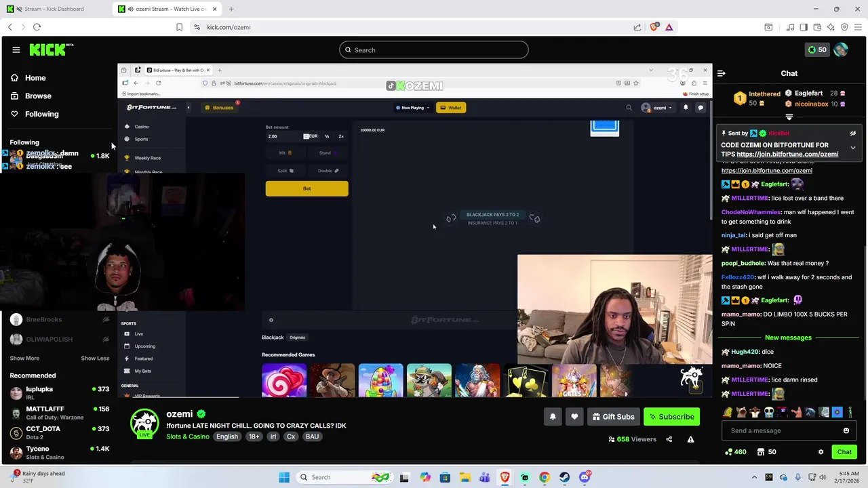Click the Send a message field
Viewport: 868px width, 488px height.
(780, 430)
